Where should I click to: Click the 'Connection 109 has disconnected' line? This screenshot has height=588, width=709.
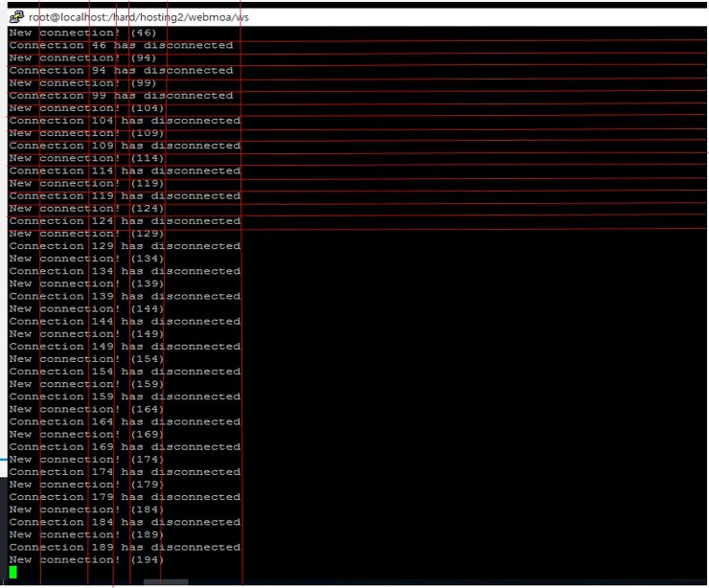coord(125,146)
